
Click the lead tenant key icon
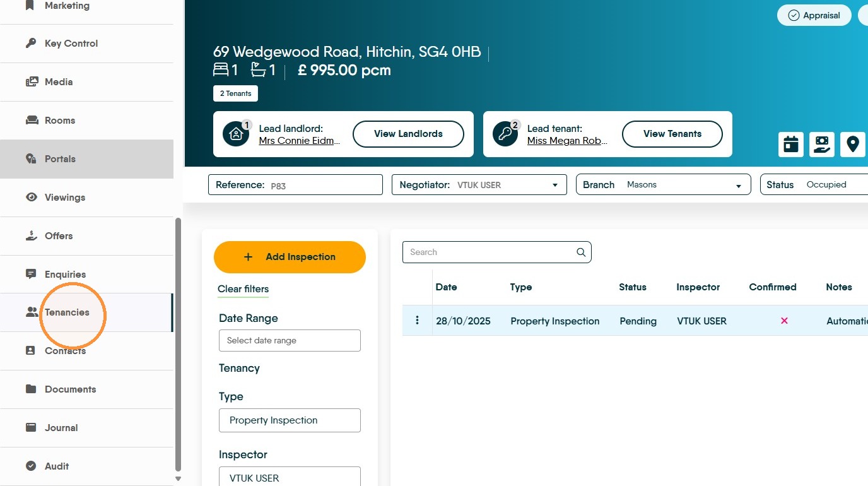[505, 134]
